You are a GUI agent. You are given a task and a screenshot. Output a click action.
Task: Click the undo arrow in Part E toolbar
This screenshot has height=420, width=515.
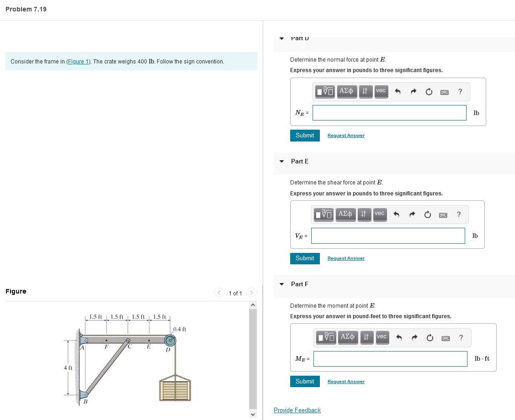click(x=397, y=215)
